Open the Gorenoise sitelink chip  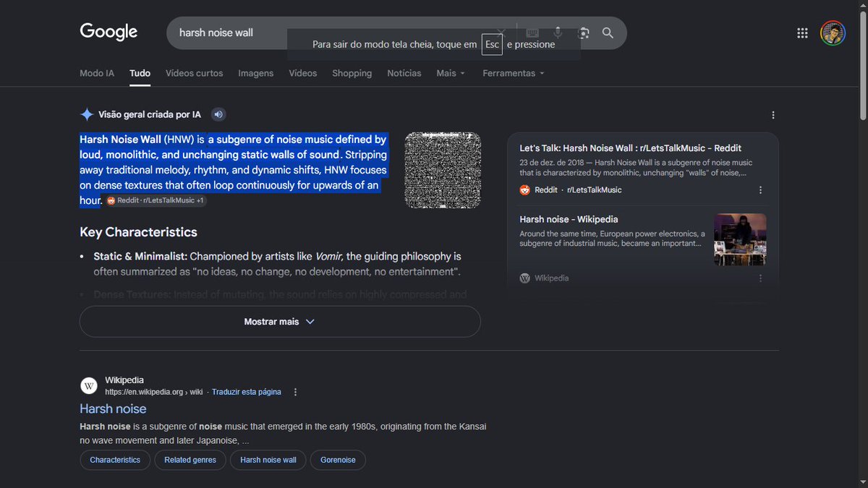[x=338, y=460]
